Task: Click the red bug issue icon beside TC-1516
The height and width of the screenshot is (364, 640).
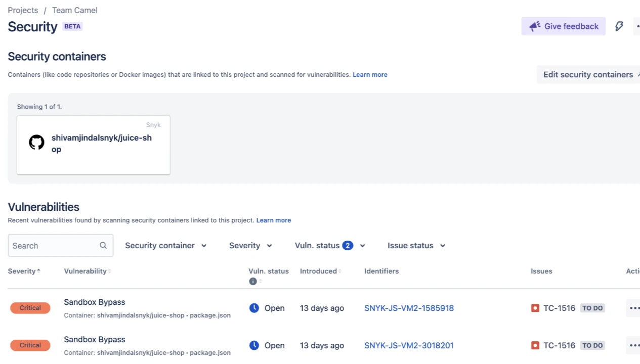Action: (535, 308)
